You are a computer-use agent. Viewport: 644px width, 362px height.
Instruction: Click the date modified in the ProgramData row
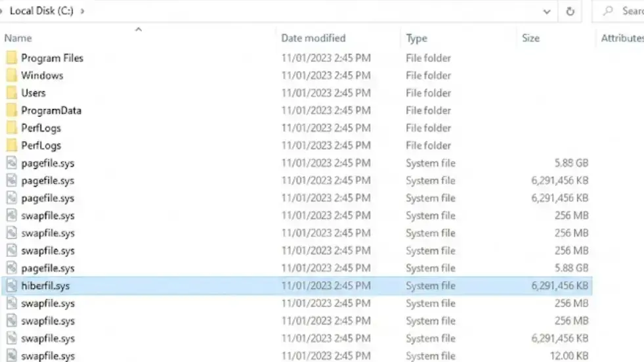[326, 110]
